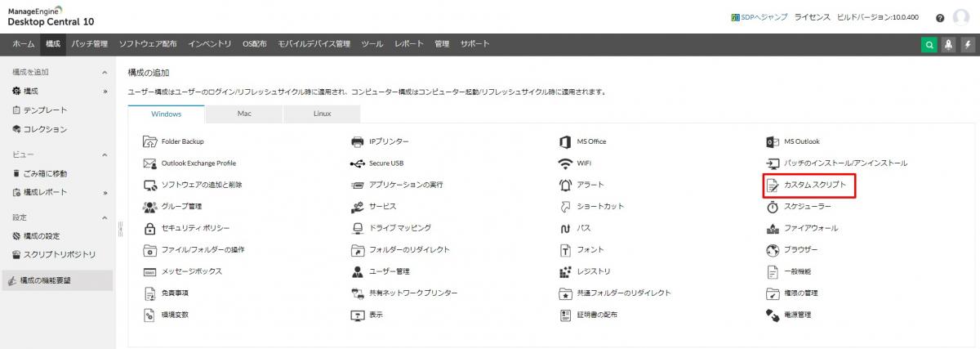Viewport: 980px width, 349px height.
Task: Open the パッチ管理 menu
Action: (89, 44)
